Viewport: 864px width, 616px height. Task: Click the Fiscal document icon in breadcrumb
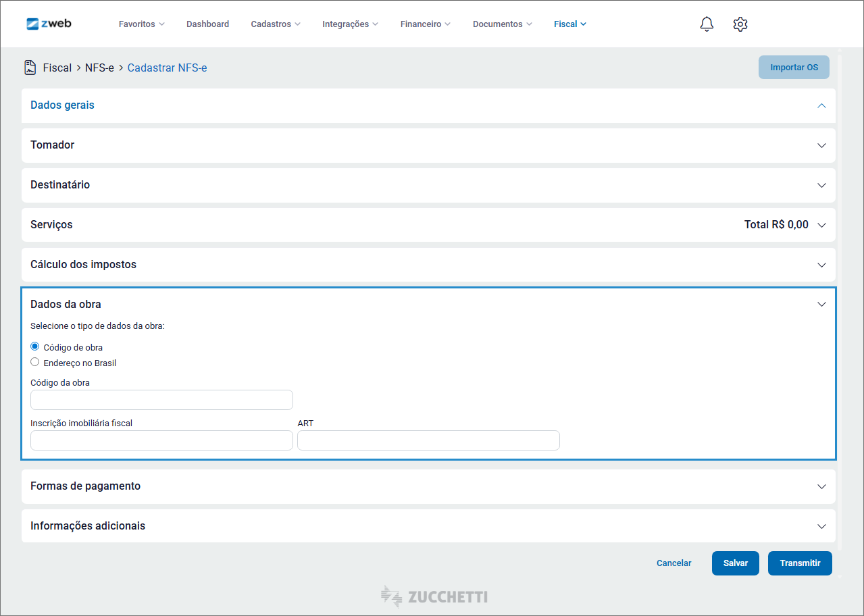pos(30,68)
